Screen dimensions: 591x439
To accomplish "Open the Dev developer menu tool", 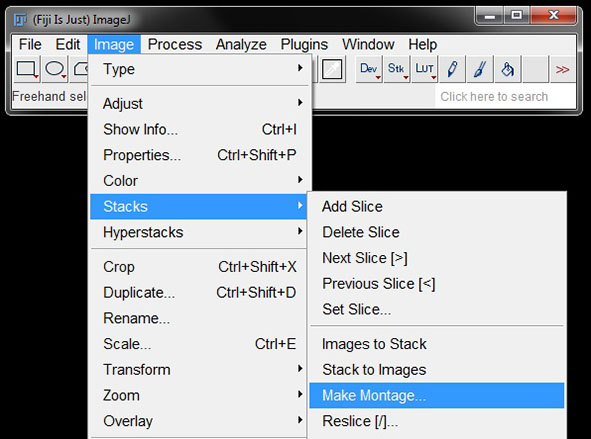I will pyautogui.click(x=369, y=69).
